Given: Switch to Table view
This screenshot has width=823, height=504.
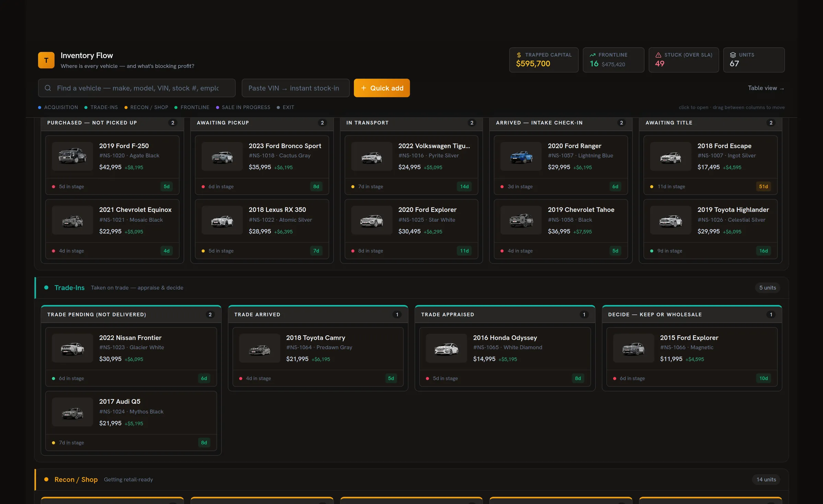Looking at the screenshot, I should point(766,88).
